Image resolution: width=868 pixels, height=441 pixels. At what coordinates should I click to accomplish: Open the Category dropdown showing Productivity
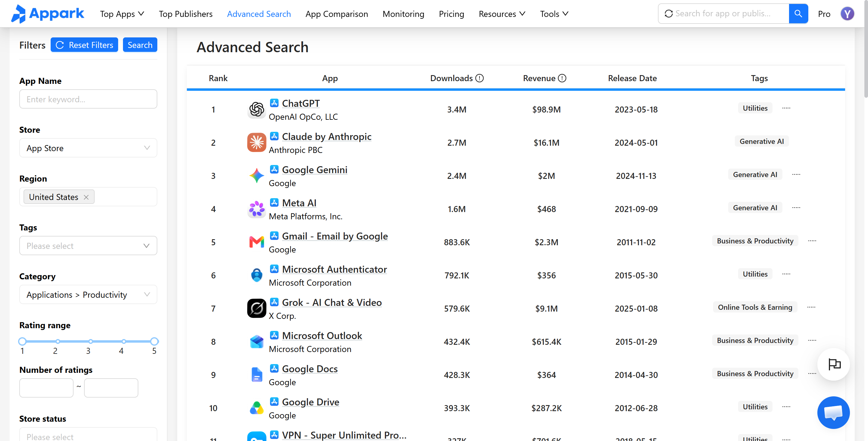coord(88,295)
